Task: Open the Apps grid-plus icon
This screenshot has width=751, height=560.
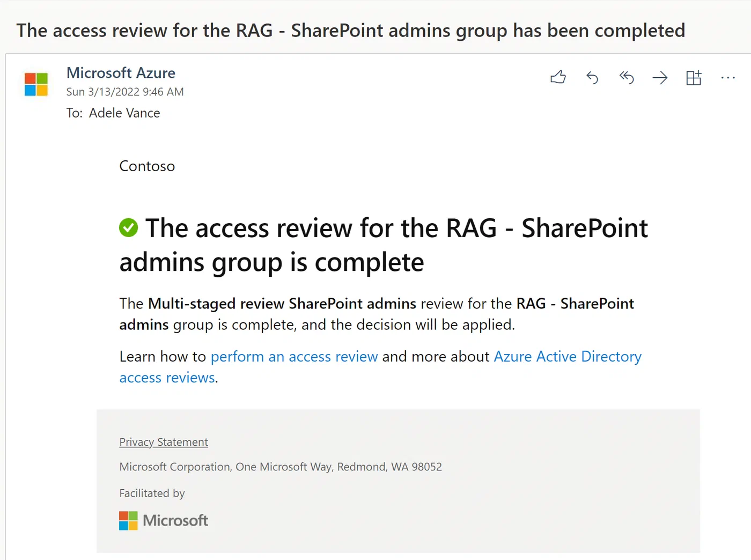Action: pos(694,78)
